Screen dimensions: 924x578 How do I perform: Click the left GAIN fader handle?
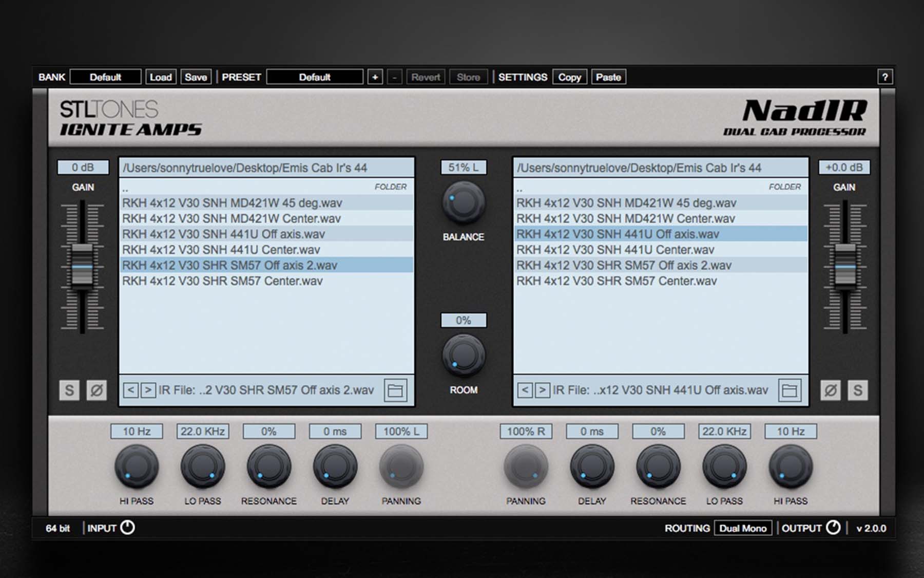(x=82, y=267)
